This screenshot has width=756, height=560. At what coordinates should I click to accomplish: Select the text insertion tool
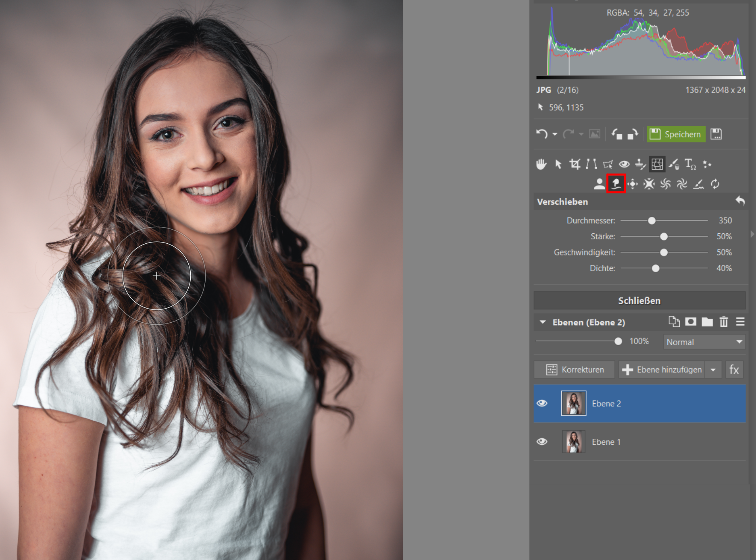(x=690, y=164)
